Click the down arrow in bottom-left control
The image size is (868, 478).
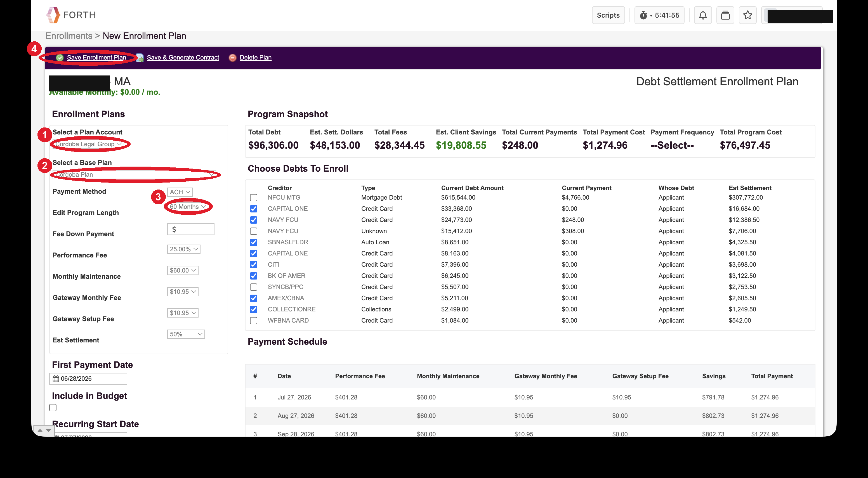(x=49, y=430)
